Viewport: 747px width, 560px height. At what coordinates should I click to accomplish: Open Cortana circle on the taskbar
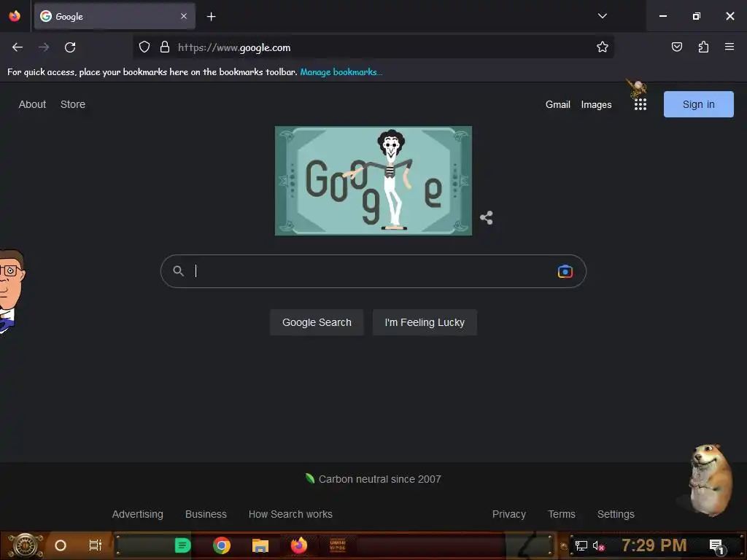tap(61, 545)
